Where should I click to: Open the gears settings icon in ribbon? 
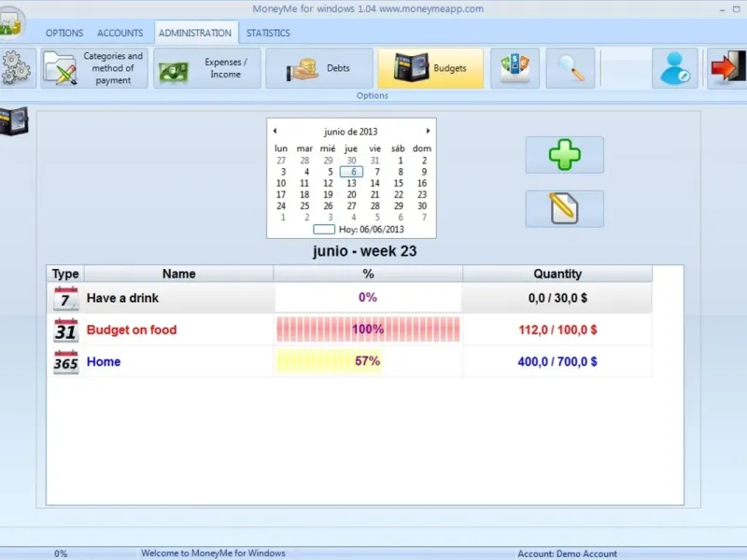tap(17, 68)
